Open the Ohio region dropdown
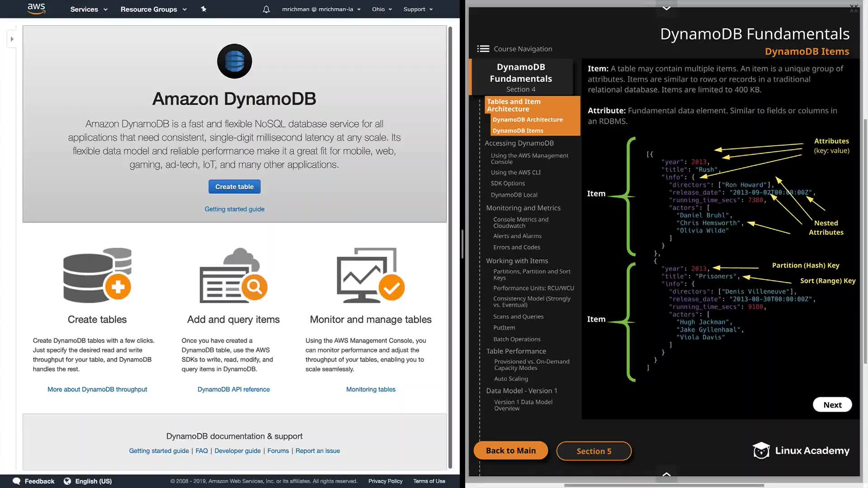868x488 pixels. pyautogui.click(x=382, y=9)
